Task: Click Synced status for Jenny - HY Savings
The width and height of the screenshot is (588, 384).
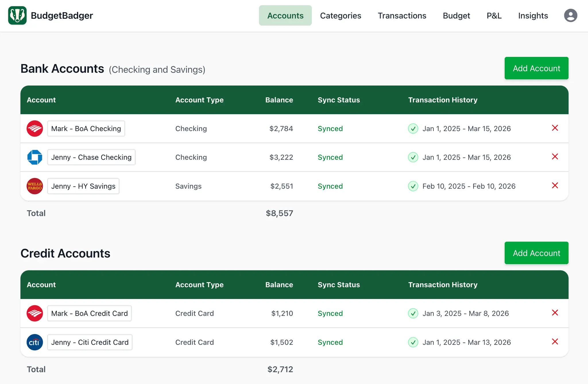Action: [x=330, y=186]
